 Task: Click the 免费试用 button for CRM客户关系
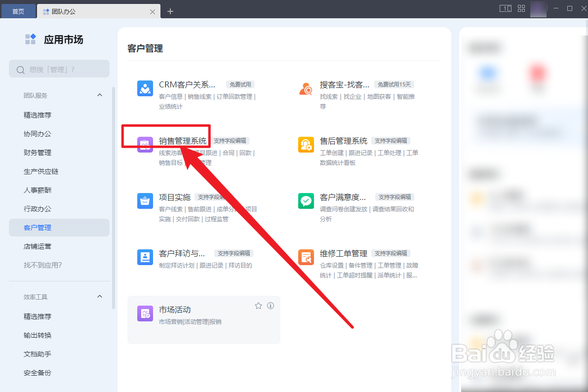click(x=240, y=84)
